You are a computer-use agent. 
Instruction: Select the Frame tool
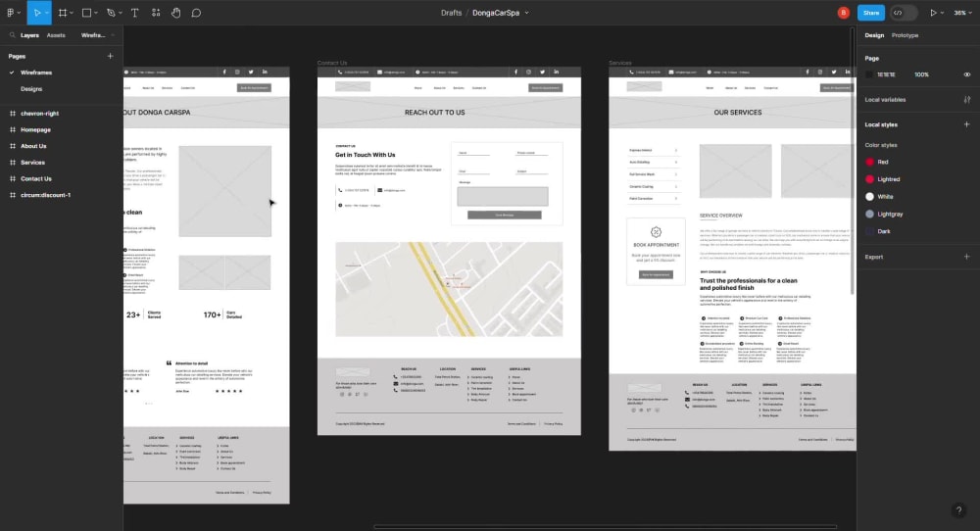pyautogui.click(x=63, y=13)
